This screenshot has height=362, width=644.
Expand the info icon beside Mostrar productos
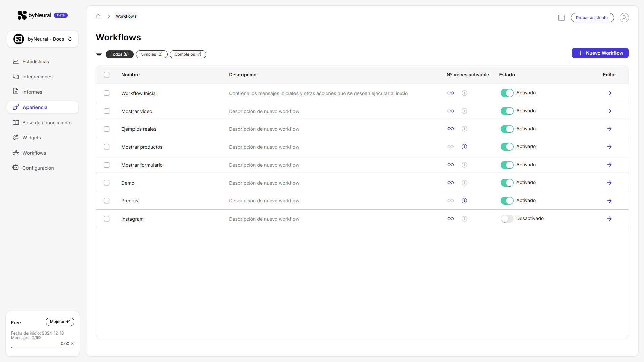click(x=464, y=147)
